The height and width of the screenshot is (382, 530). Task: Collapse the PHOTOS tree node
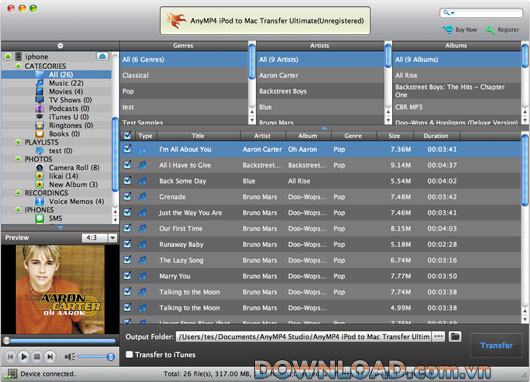coord(18,159)
